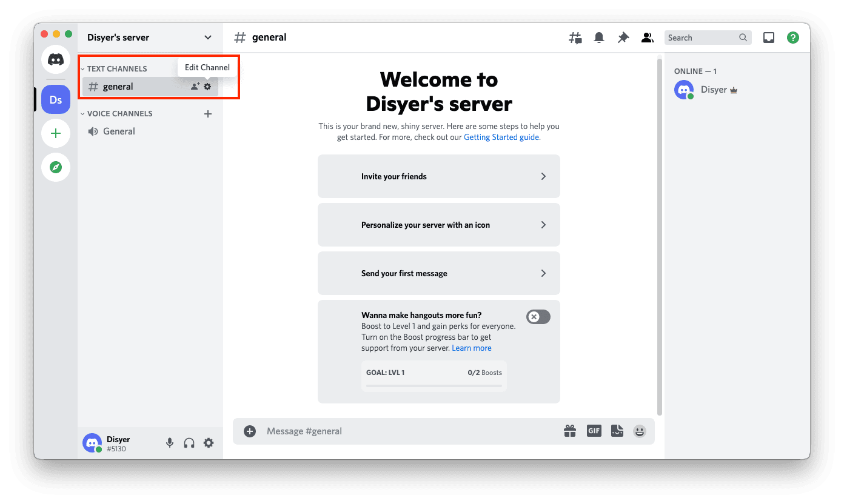Open the emoji picker in the message bar

(x=640, y=431)
